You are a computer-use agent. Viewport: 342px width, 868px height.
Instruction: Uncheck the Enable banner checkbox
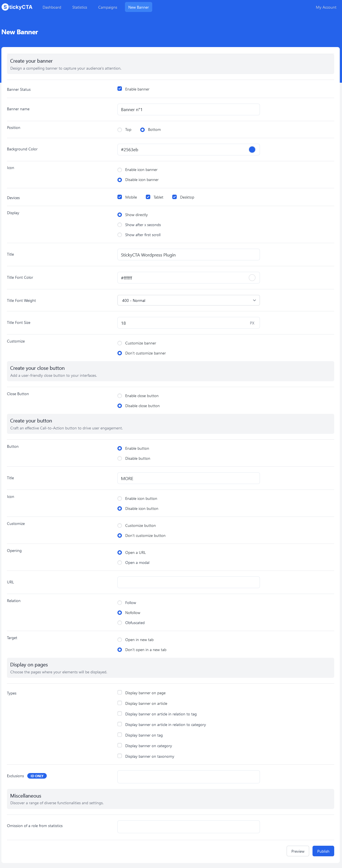point(119,89)
